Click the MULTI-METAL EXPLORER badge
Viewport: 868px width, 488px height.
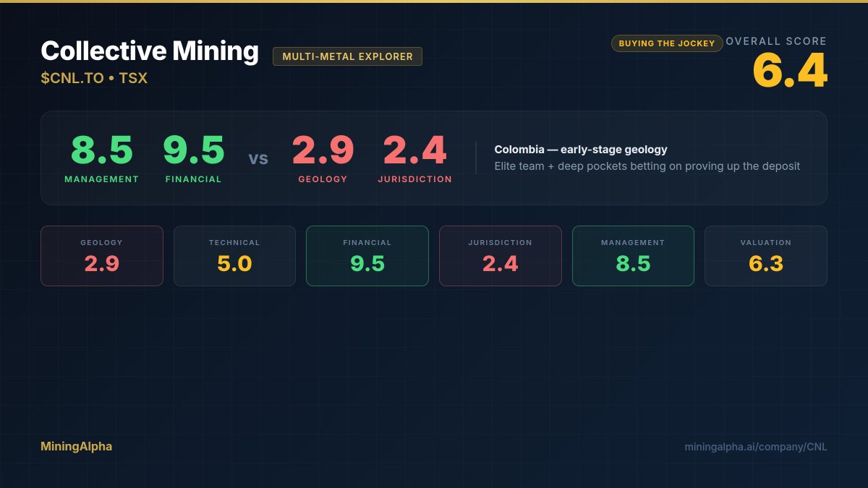click(x=347, y=56)
